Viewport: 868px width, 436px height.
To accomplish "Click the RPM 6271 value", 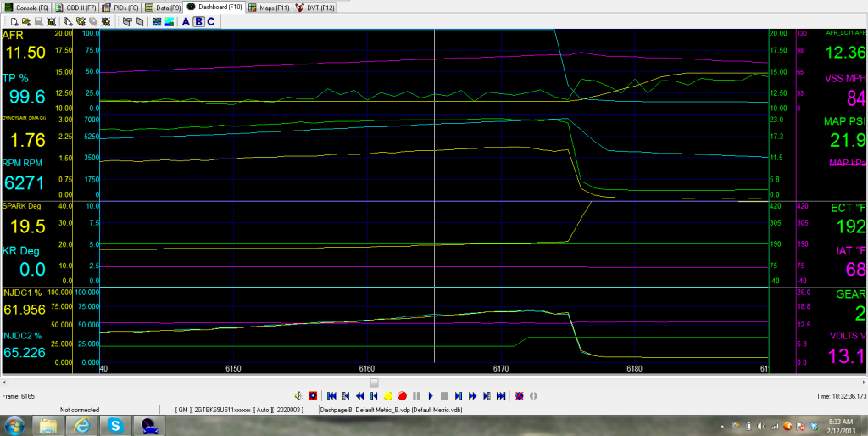I will click(25, 182).
